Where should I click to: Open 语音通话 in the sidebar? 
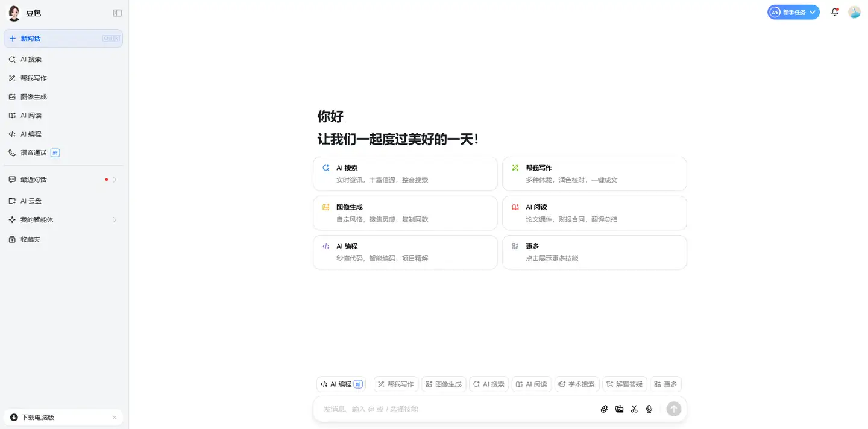point(63,153)
